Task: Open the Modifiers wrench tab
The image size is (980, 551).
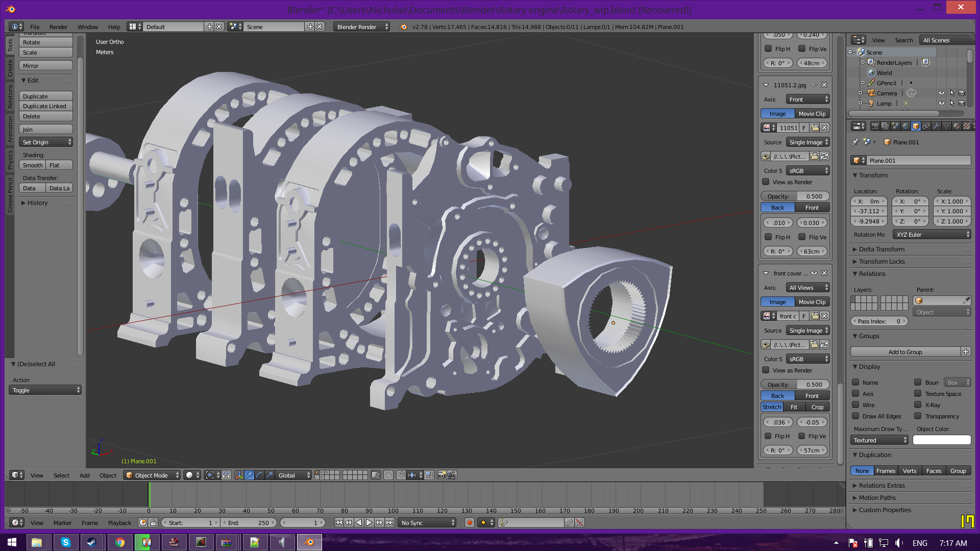Action: point(936,126)
